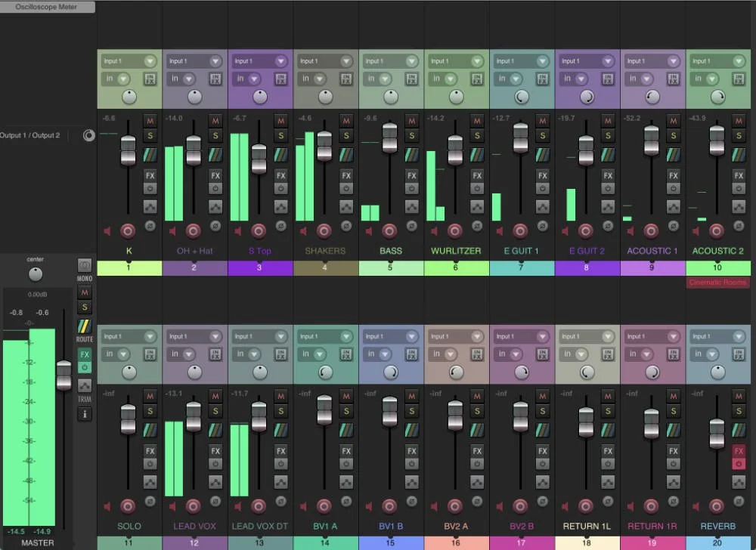Open the Input 1 dropdown on the K channel
Screen dimensions: 756x550
[129, 60]
